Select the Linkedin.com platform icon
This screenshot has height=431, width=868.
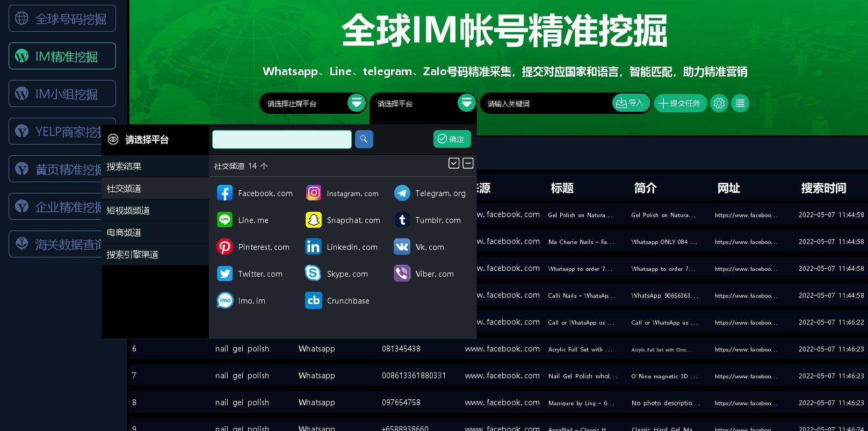313,247
